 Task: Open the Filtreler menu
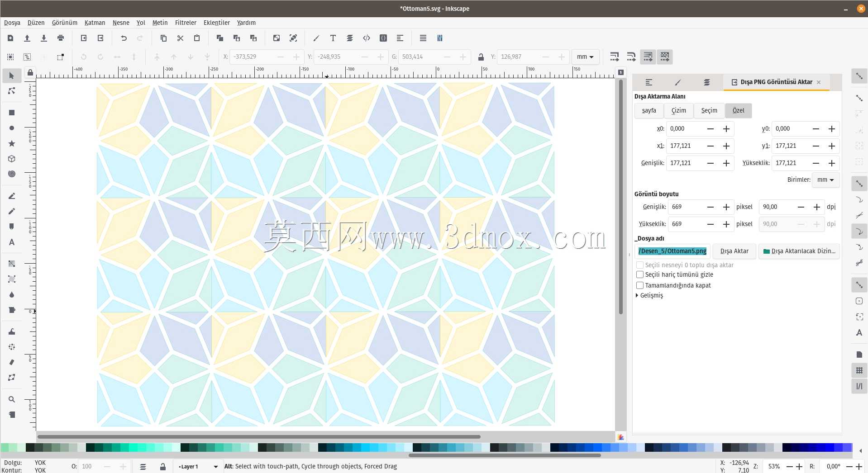pos(186,23)
